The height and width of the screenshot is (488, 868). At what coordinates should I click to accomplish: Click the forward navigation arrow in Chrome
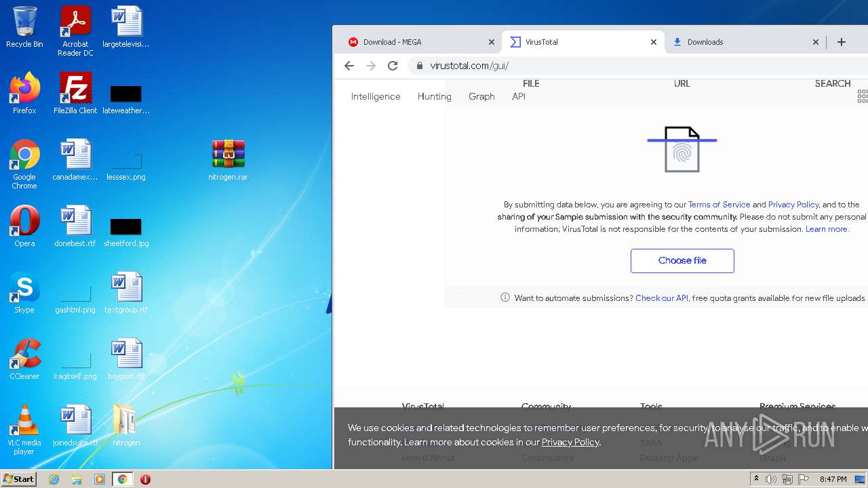(x=371, y=66)
